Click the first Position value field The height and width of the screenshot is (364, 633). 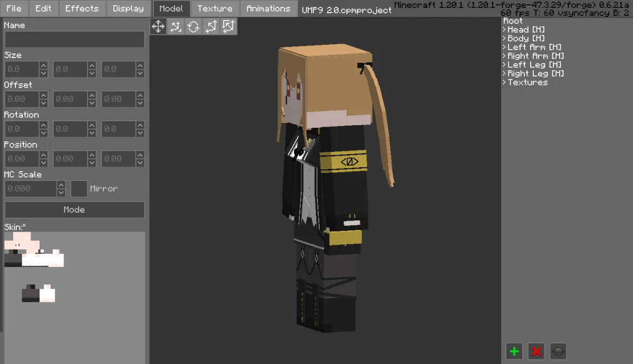click(22, 159)
